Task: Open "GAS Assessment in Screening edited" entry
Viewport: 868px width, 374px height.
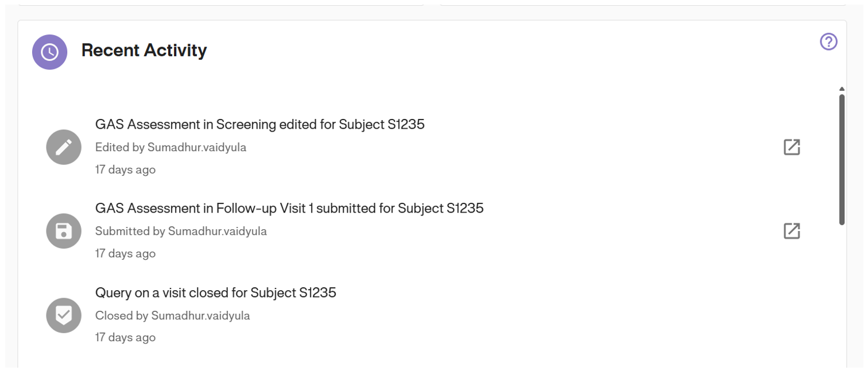Action: pos(259,124)
